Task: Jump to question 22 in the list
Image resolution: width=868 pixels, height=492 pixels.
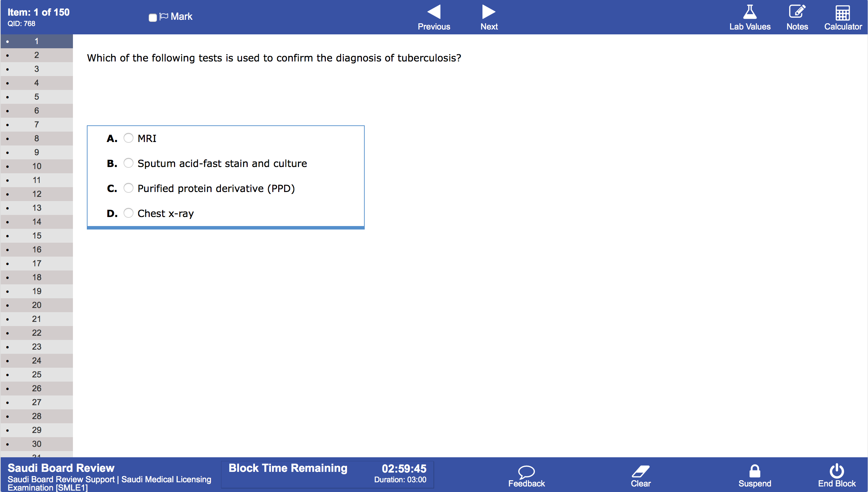Action: click(36, 333)
